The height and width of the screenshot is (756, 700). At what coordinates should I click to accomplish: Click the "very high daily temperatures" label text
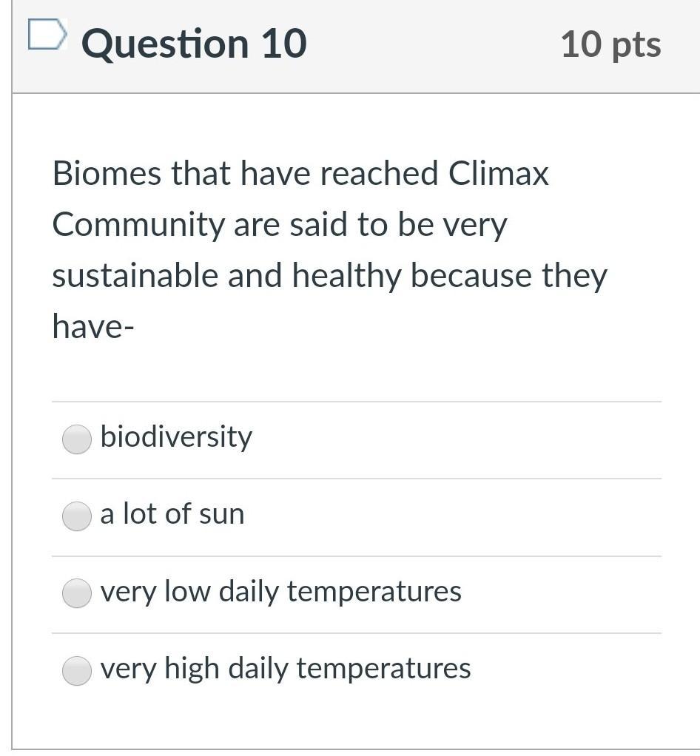(285, 668)
